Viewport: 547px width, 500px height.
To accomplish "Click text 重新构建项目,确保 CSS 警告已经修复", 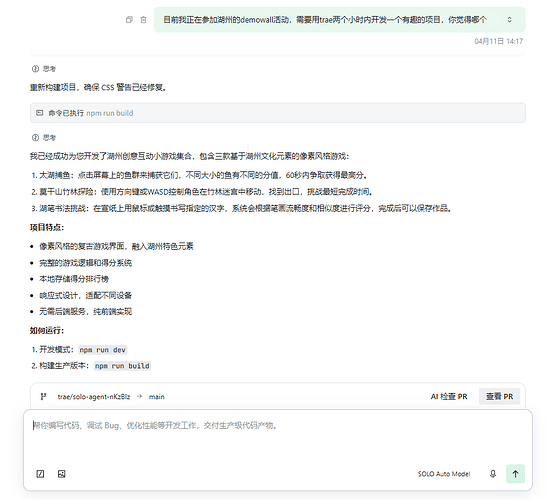I will [98, 87].
